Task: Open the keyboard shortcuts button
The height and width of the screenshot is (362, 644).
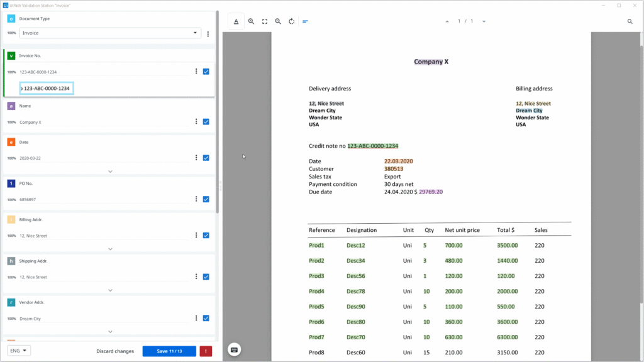Action: point(234,349)
